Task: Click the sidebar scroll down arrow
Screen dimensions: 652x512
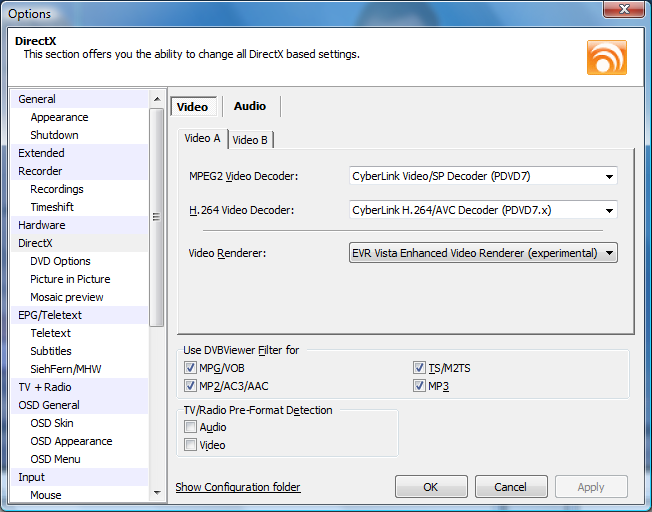Action: 157,493
